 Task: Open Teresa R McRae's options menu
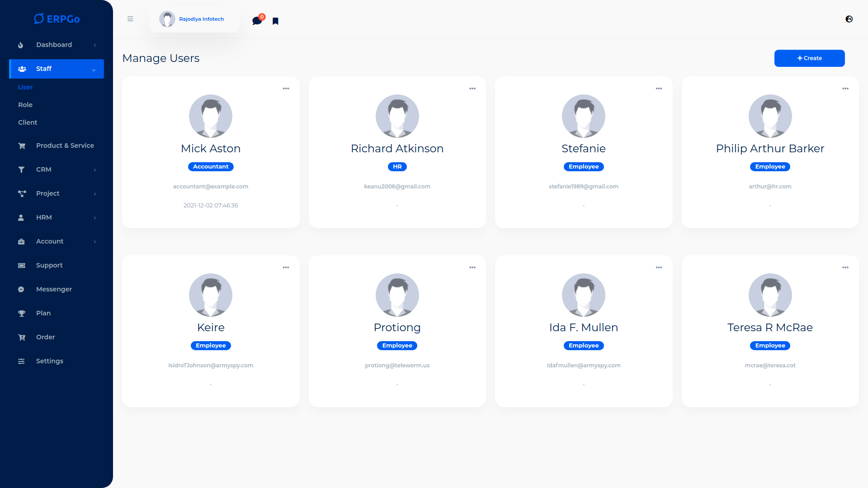(845, 267)
